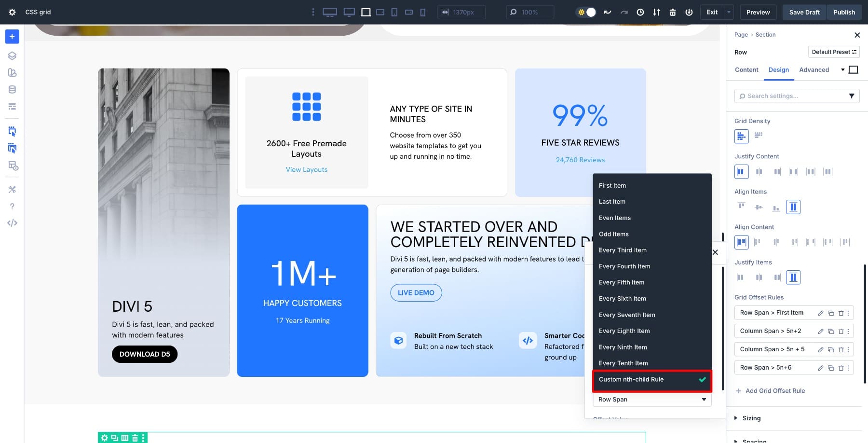
Task: Edit the Row Span > First Item rule
Action: coord(820,313)
